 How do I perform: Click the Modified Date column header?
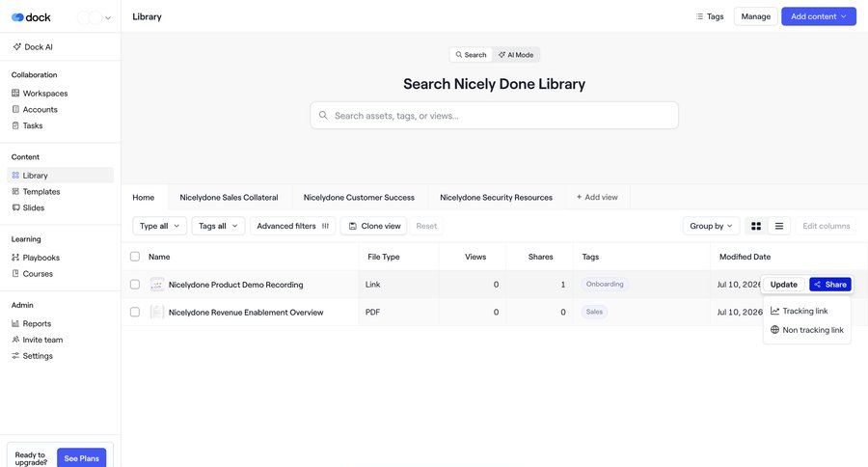(745, 257)
